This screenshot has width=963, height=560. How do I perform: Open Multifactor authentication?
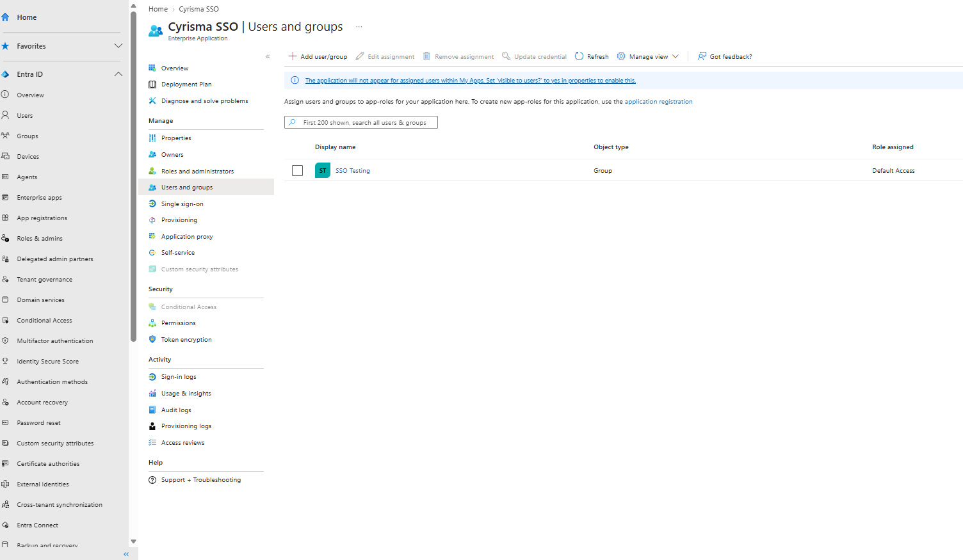[x=55, y=341]
